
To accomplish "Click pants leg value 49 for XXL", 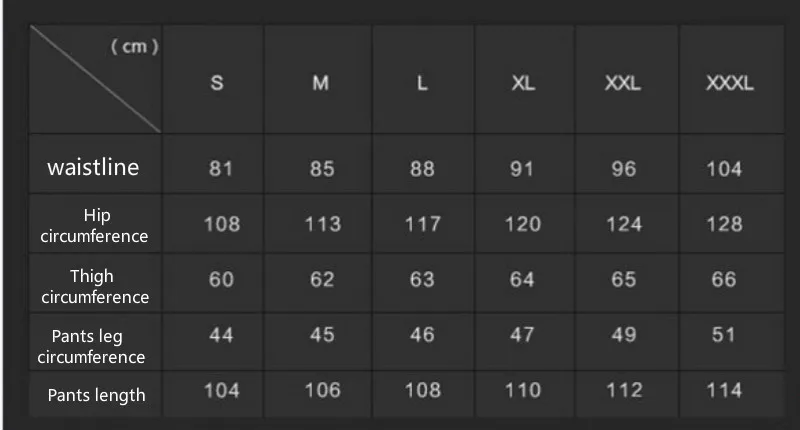I will click(x=623, y=335).
